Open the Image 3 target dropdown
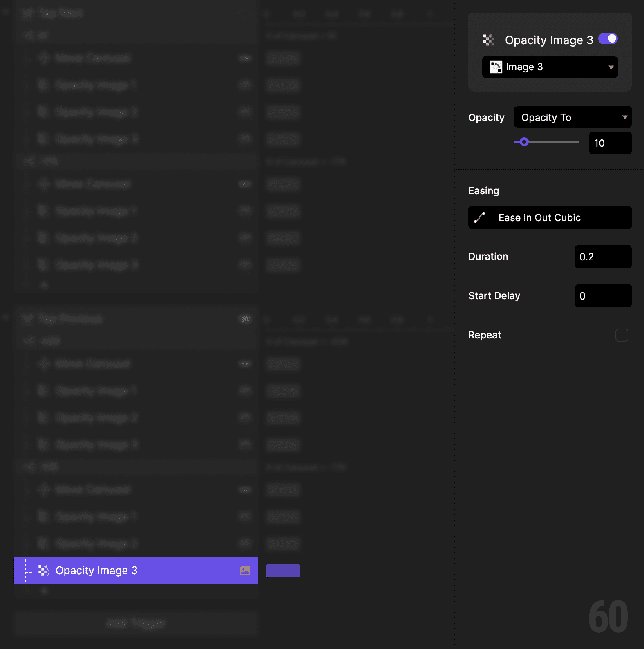Screen dimensions: 644x649 click(550, 67)
